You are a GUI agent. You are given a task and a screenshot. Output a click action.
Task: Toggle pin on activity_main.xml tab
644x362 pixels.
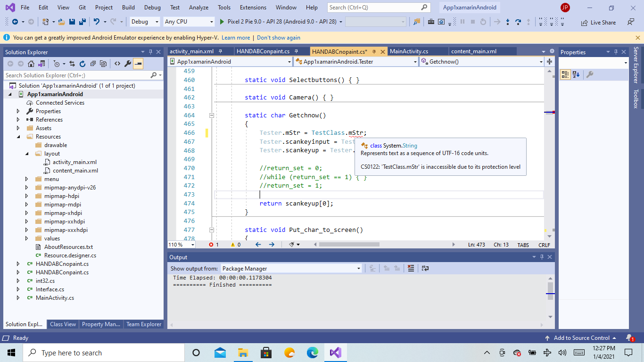pos(222,51)
